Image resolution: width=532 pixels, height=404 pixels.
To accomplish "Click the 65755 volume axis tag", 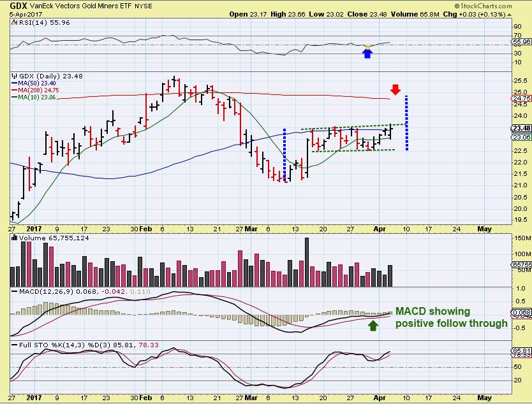I will pos(522,264).
